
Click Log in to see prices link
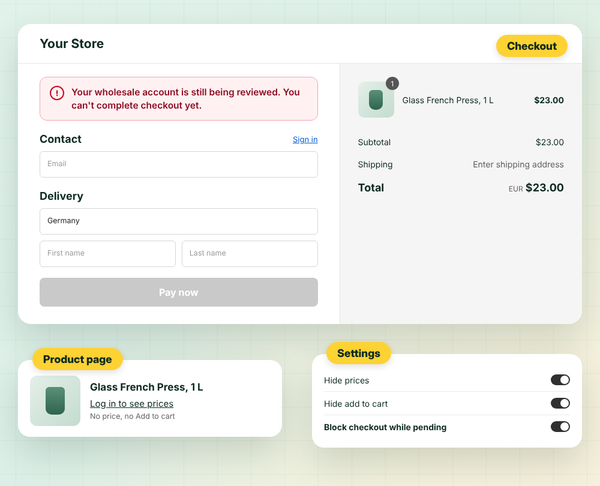coord(132,404)
